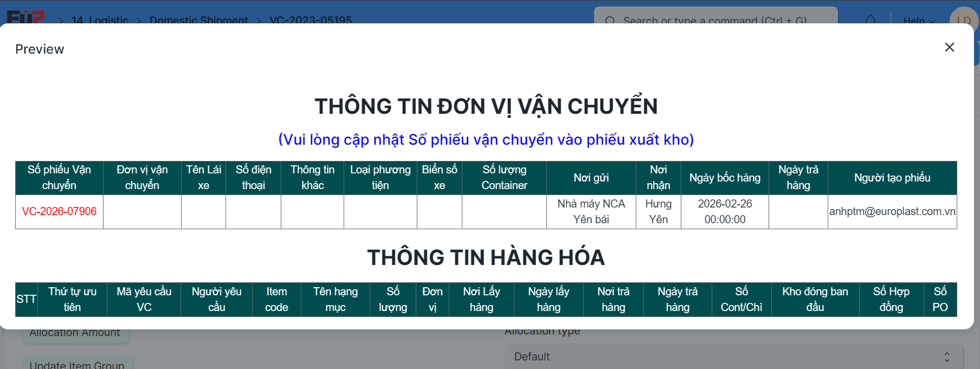Click the 'Số phiếu Vận chuyển' column header
Screen dimensions: 980x369
click(x=59, y=178)
